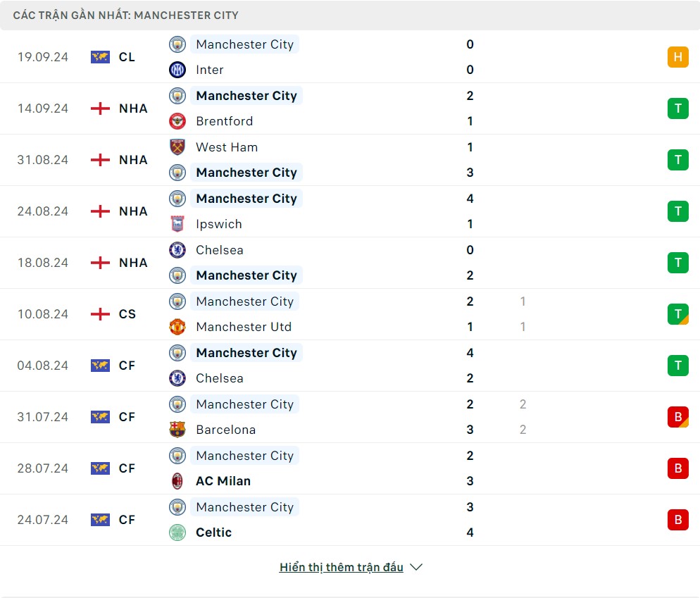
Task: Open the Celtic team name link
Action: click(213, 532)
